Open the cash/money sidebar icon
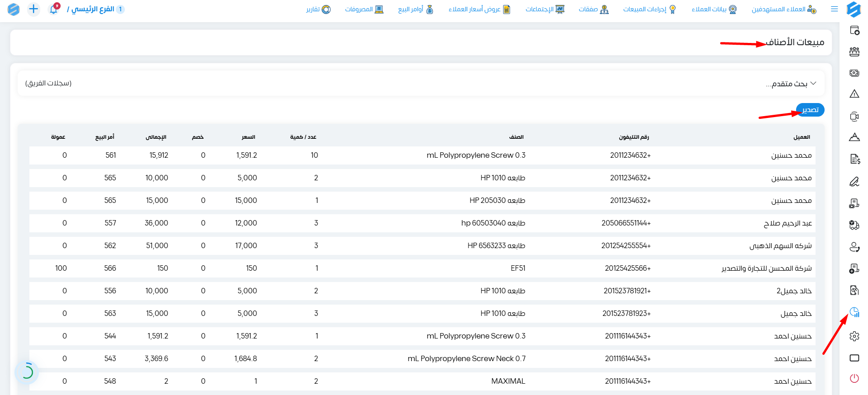This screenshot has height=395, width=868. [x=854, y=73]
